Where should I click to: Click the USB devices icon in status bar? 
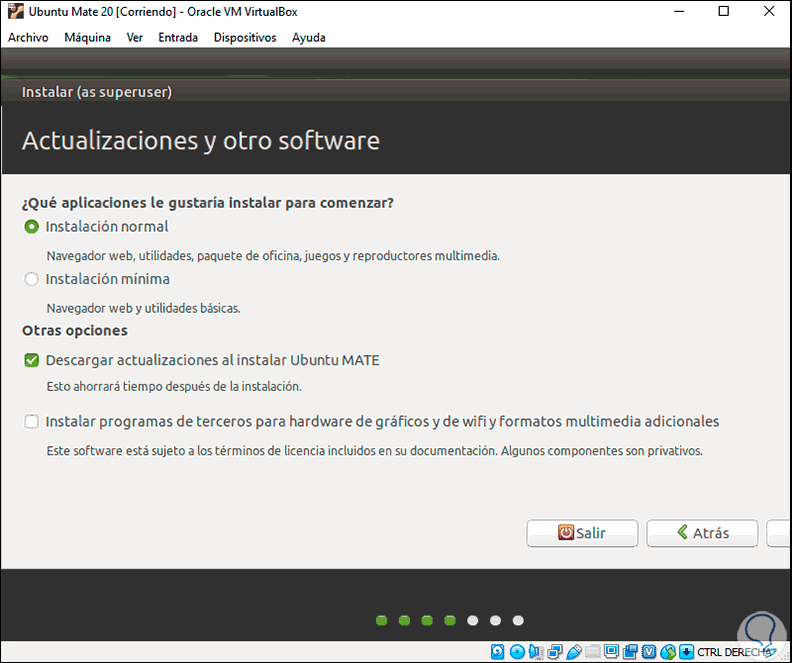click(574, 652)
